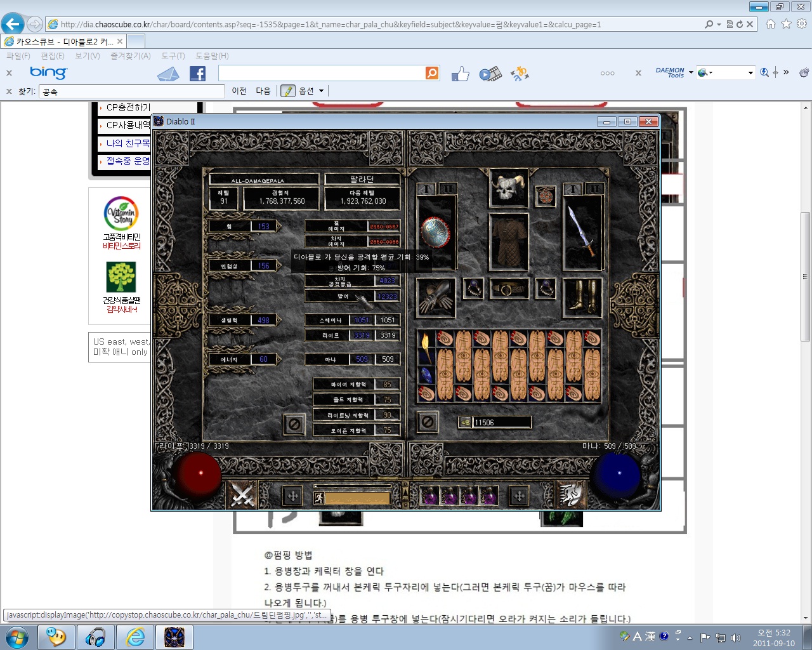812x650 pixels.
Task: Click the 다음 find next button
Action: click(x=263, y=91)
